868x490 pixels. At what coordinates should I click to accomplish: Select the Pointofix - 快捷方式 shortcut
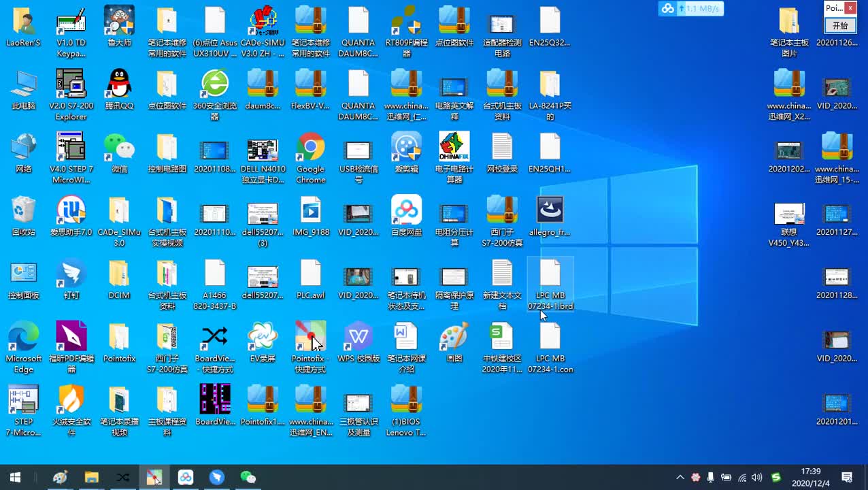point(311,348)
